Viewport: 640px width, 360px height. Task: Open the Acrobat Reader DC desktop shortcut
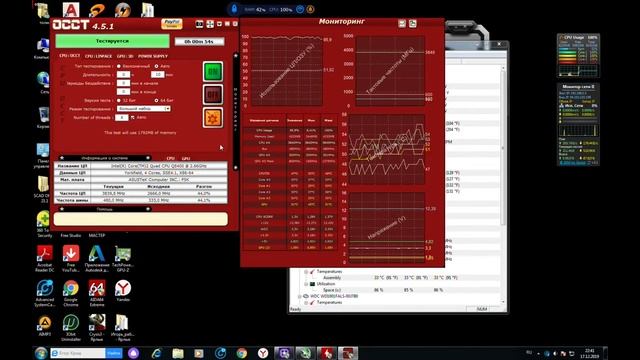(x=44, y=258)
